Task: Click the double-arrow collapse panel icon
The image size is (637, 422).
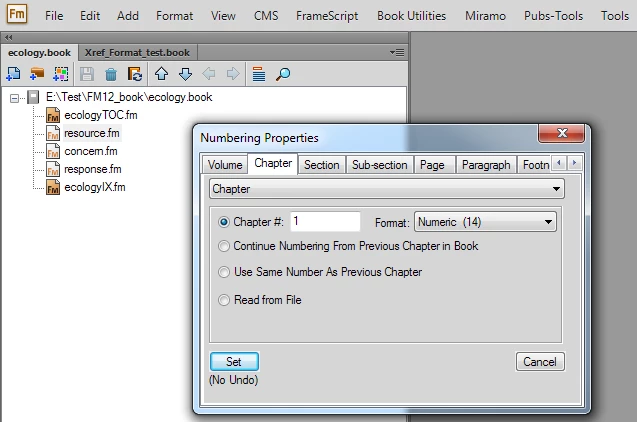Action: [x=9, y=37]
